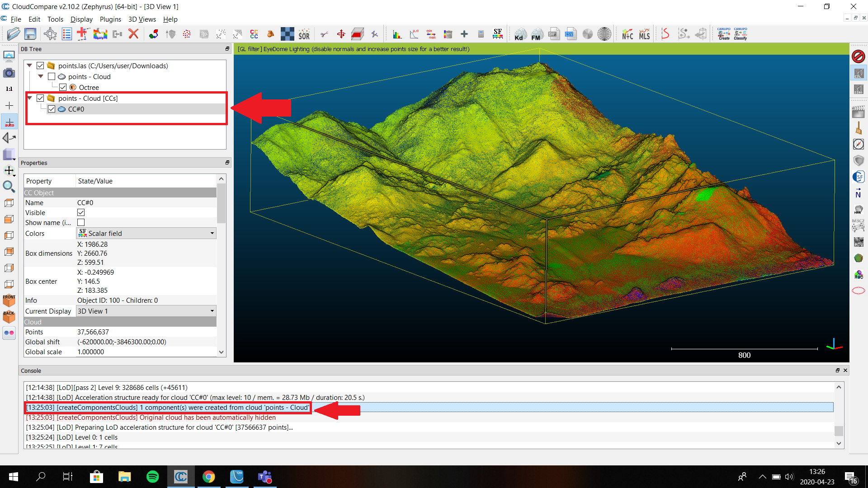Select the CC#0 tree item
Image resolution: width=868 pixels, height=488 pixels.
point(76,109)
